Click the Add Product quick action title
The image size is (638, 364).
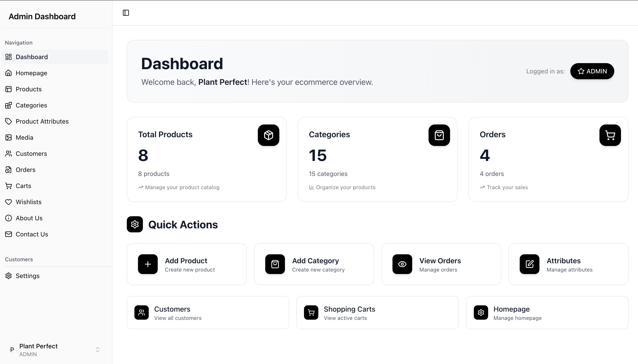[x=186, y=261]
